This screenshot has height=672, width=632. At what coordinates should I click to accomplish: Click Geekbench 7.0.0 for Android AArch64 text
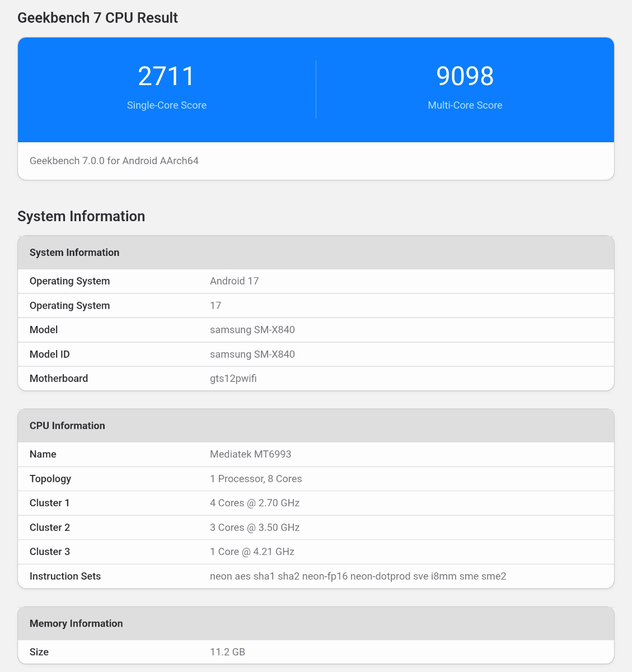[x=114, y=161]
